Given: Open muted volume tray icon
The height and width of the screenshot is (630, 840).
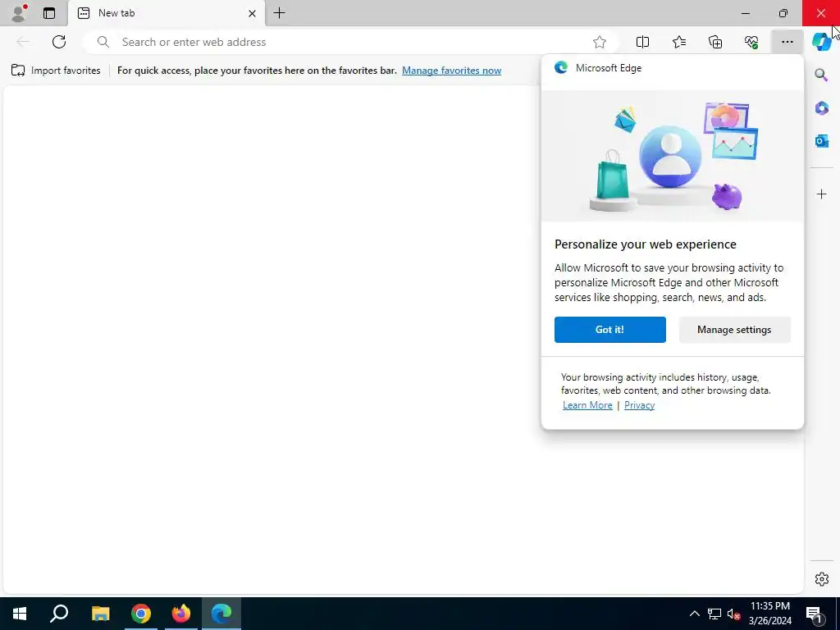Looking at the screenshot, I should 734,614.
